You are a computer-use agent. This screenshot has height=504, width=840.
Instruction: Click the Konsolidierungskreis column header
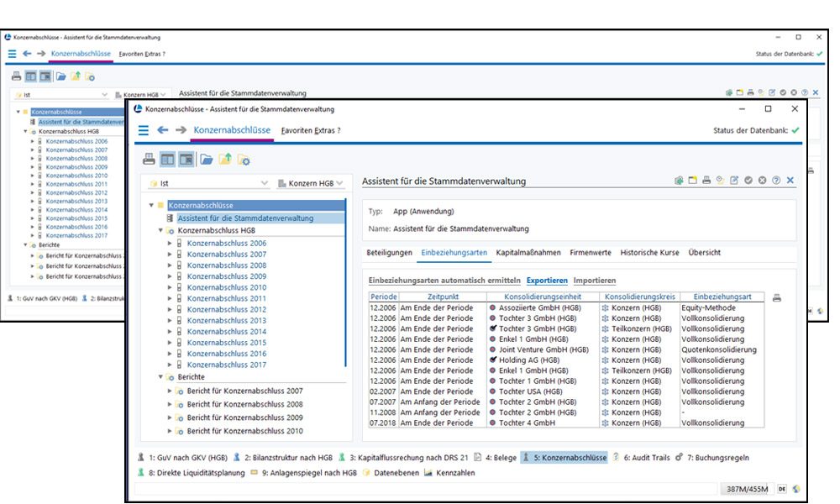(639, 297)
